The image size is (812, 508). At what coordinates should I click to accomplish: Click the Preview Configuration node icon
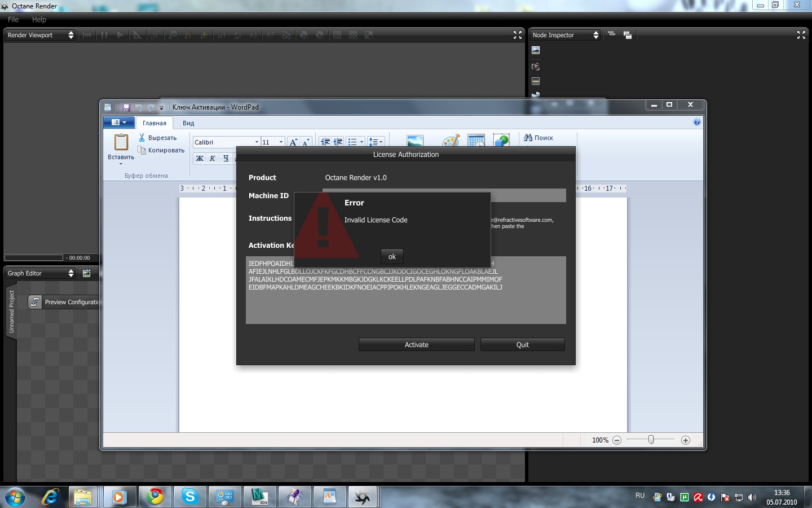coord(35,302)
